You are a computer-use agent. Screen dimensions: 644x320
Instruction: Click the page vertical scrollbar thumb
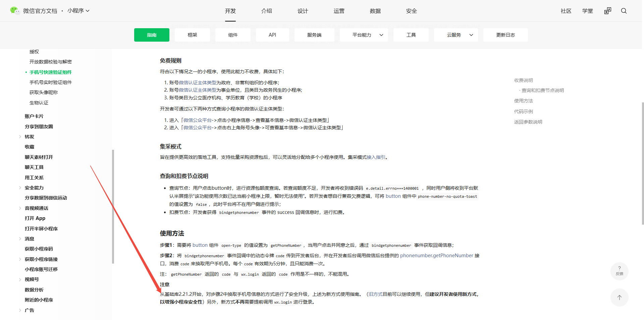coord(643,163)
